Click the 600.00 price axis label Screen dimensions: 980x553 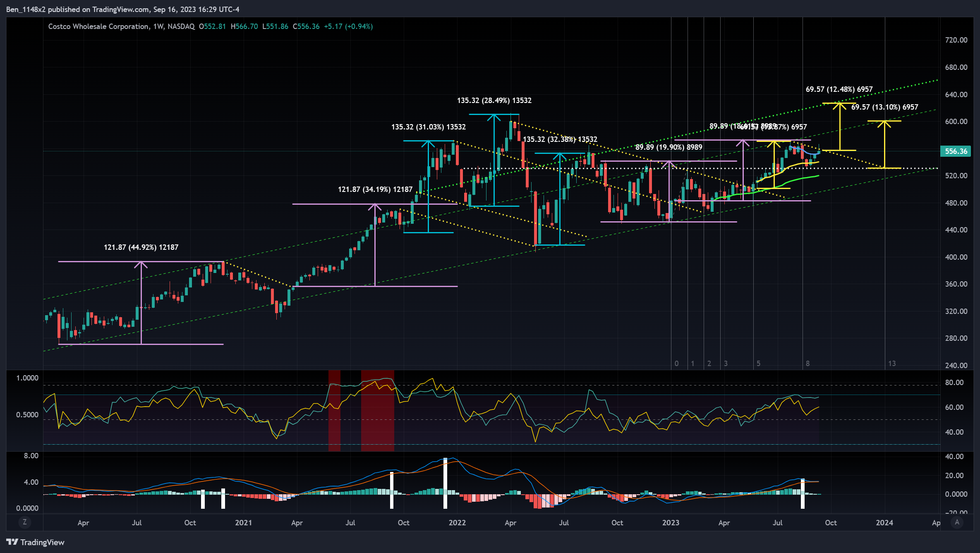click(x=956, y=122)
